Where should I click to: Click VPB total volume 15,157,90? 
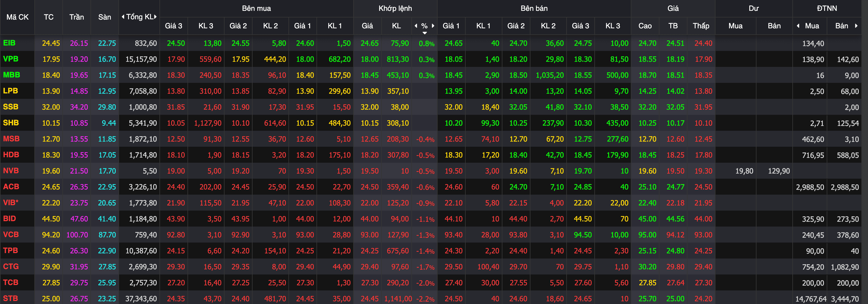pyautogui.click(x=141, y=59)
